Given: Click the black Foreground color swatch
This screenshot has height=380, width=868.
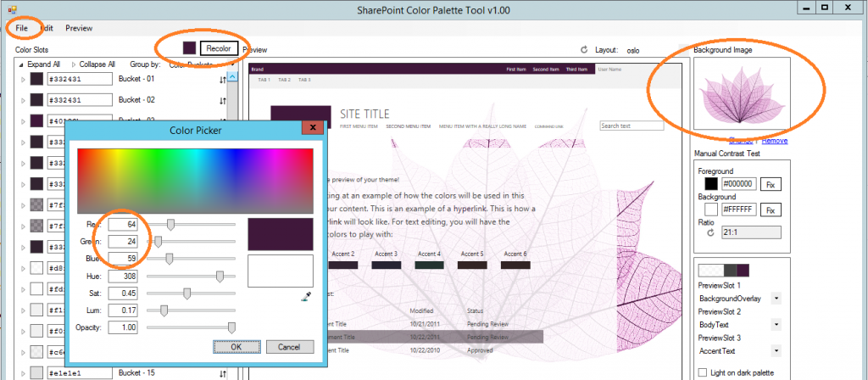Looking at the screenshot, I should [x=711, y=184].
